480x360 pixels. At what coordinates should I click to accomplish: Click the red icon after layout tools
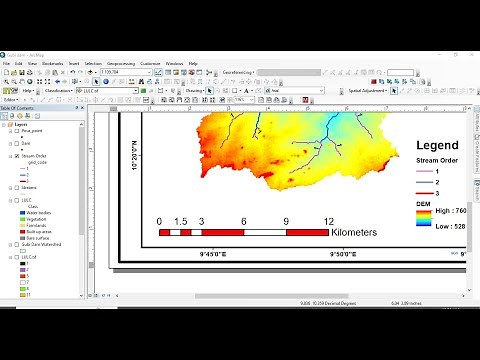pyautogui.click(x=305, y=100)
